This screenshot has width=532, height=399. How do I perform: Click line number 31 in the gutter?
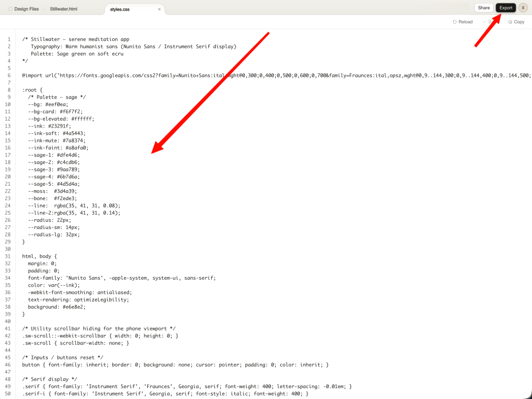[8, 256]
